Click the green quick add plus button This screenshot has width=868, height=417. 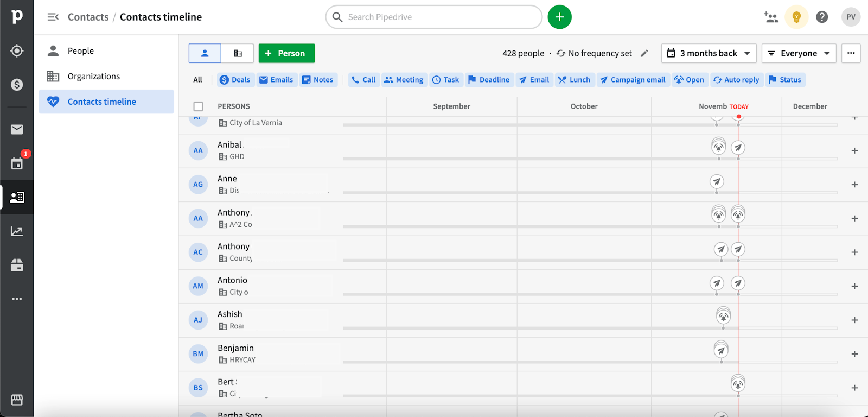(560, 17)
